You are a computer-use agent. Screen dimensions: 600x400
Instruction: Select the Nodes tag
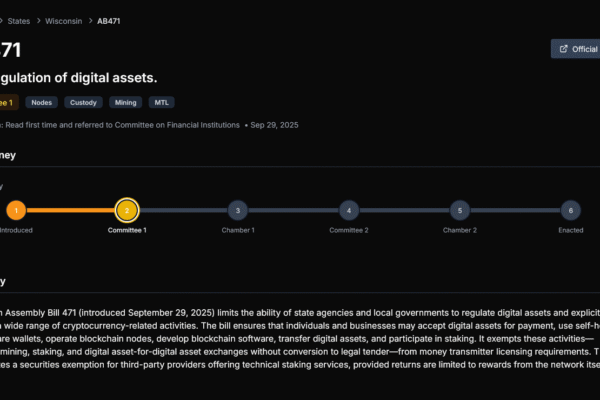pyautogui.click(x=41, y=102)
